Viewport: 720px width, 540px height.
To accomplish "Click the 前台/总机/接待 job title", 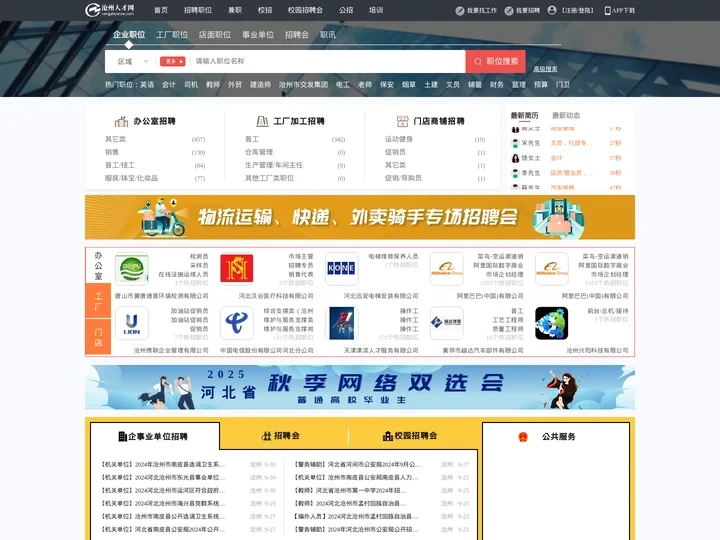I will pyautogui.click(x=608, y=311).
